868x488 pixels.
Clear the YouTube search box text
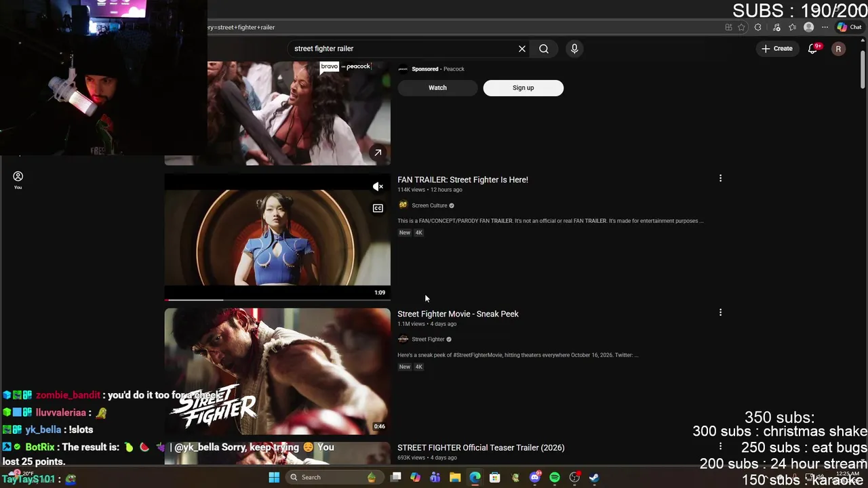pos(522,49)
